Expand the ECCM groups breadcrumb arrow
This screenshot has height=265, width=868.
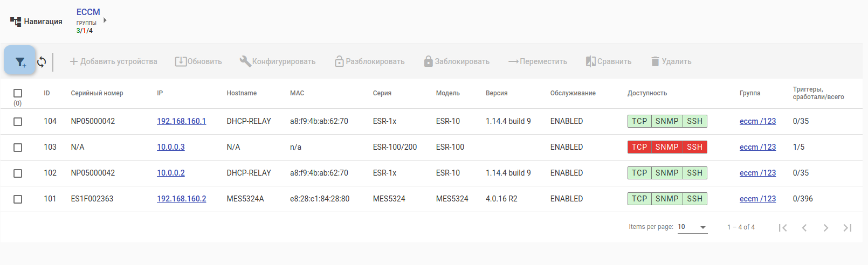(105, 20)
